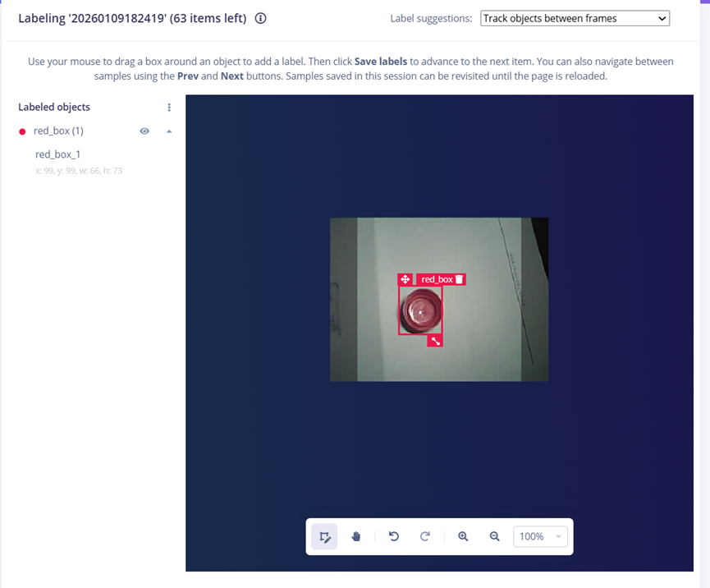Zoom out of the image canvas

[494, 536]
